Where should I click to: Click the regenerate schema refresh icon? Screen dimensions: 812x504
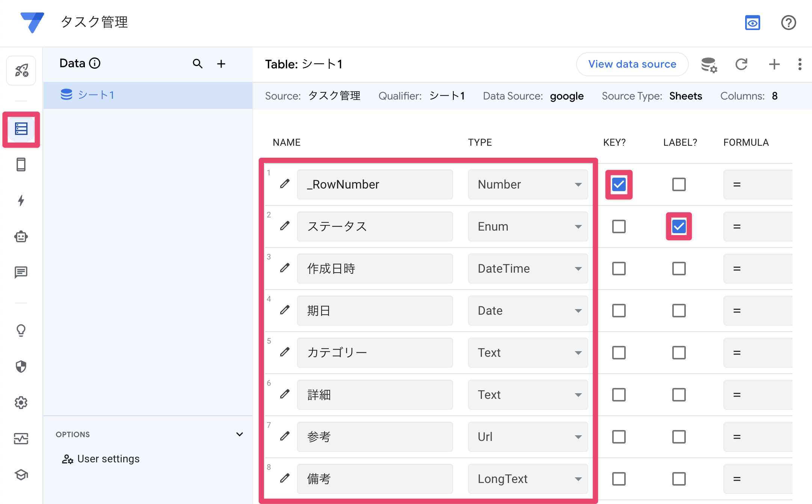pyautogui.click(x=741, y=64)
